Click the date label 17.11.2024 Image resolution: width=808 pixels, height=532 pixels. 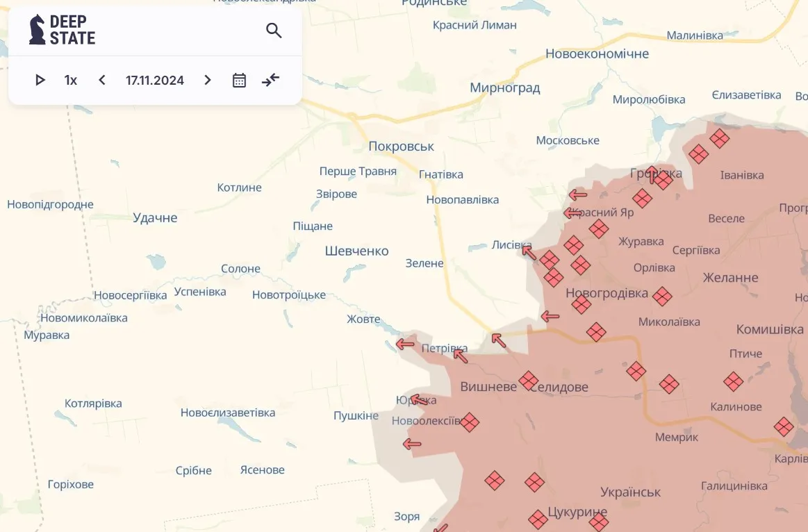click(154, 80)
